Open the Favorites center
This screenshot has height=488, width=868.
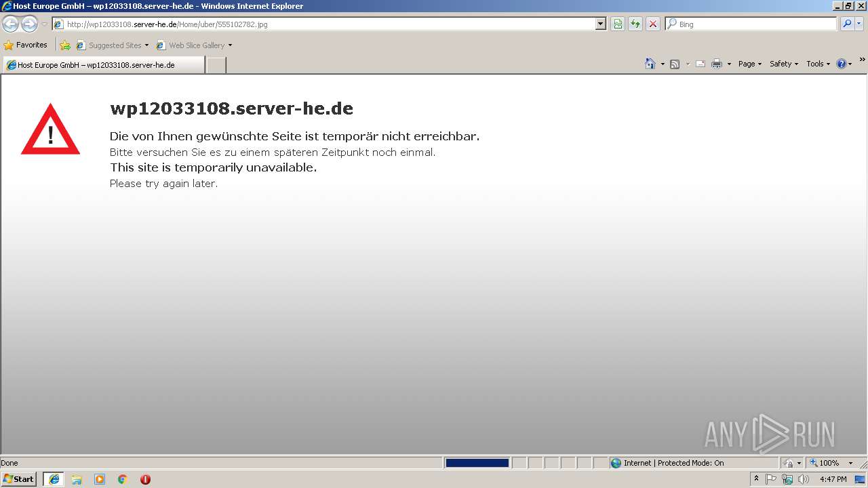pos(26,45)
